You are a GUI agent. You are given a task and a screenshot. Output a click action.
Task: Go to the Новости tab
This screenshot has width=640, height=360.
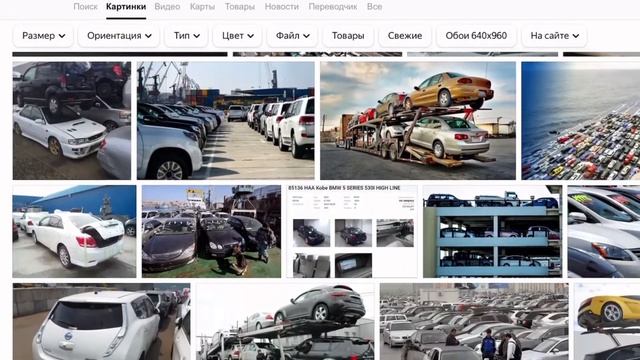[x=282, y=7]
